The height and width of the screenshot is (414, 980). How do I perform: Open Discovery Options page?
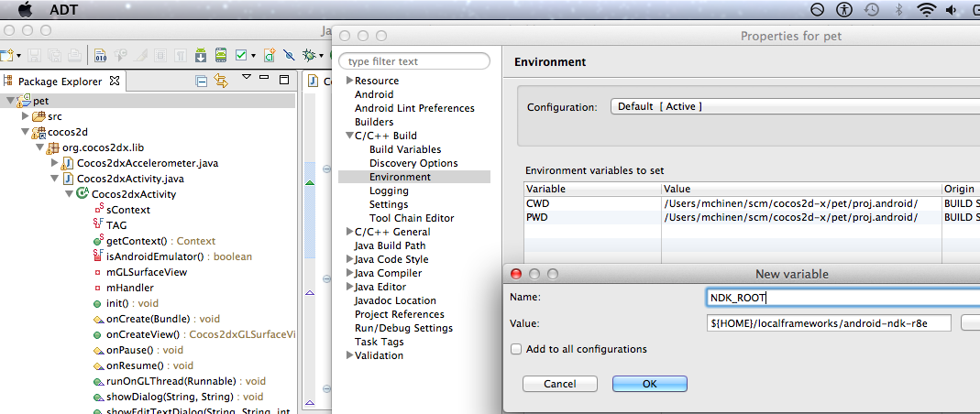click(x=413, y=163)
